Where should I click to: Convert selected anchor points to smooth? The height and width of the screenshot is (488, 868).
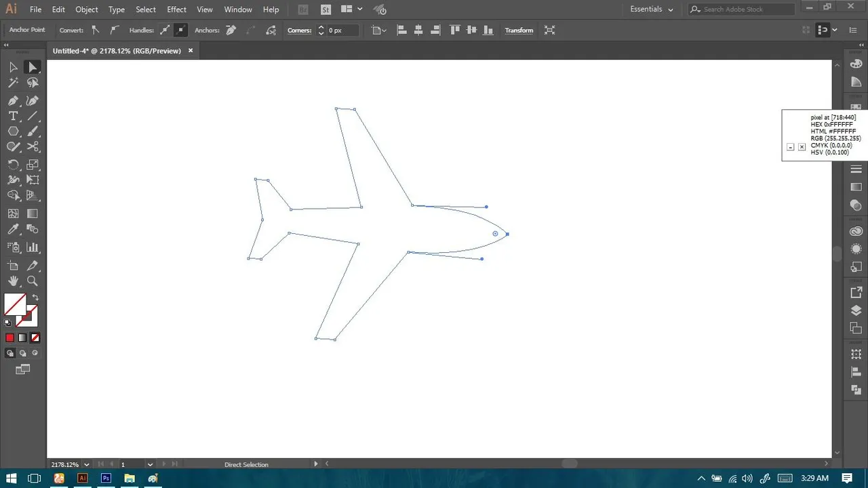point(113,30)
